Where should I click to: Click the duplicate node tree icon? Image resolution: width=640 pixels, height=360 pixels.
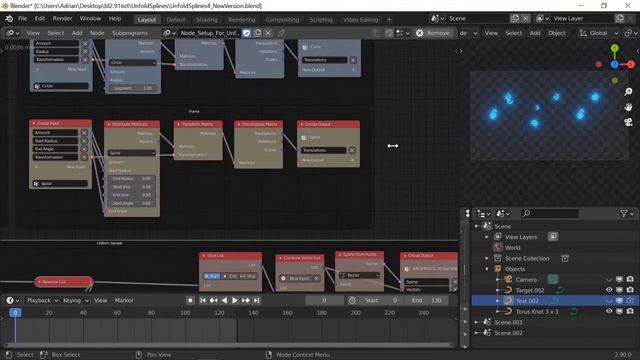point(258,33)
